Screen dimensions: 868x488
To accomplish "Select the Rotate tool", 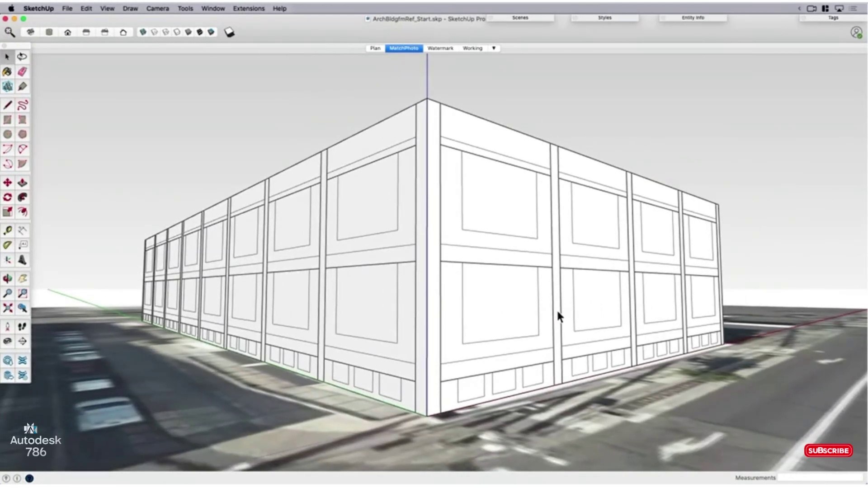I will 7,197.
